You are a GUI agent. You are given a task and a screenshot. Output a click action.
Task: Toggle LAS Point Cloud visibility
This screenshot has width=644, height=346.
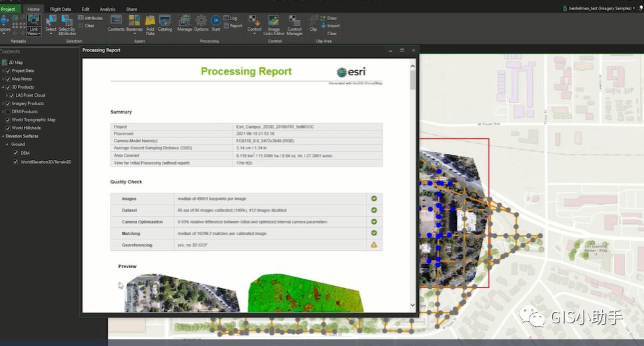[x=11, y=95]
